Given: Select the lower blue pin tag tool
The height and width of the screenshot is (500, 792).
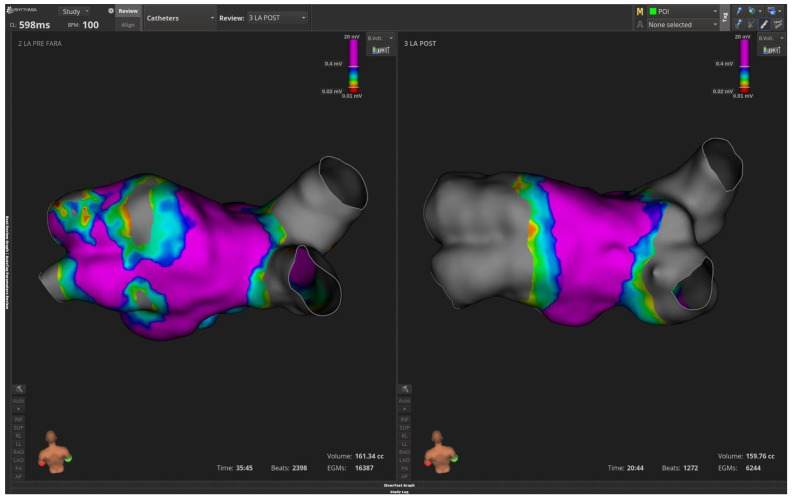Looking at the screenshot, I should (739, 24).
